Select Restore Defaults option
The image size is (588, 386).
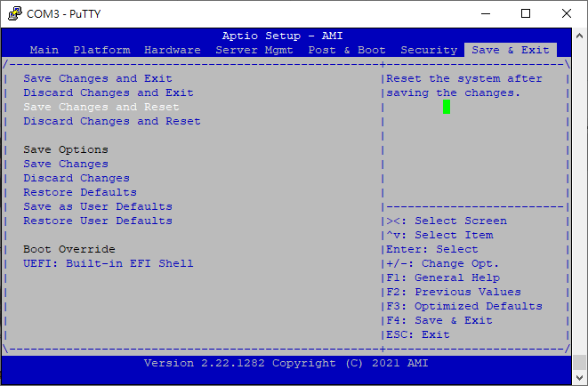pos(80,192)
